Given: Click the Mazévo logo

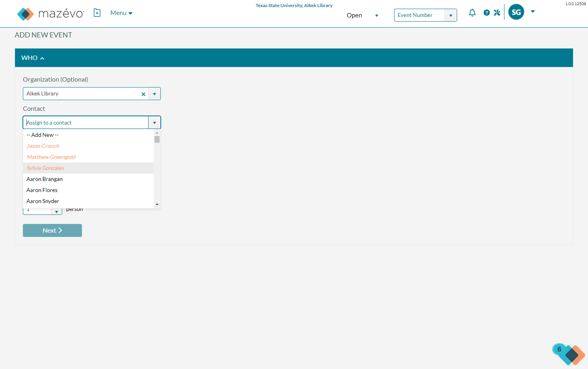Looking at the screenshot, I should click(51, 14).
